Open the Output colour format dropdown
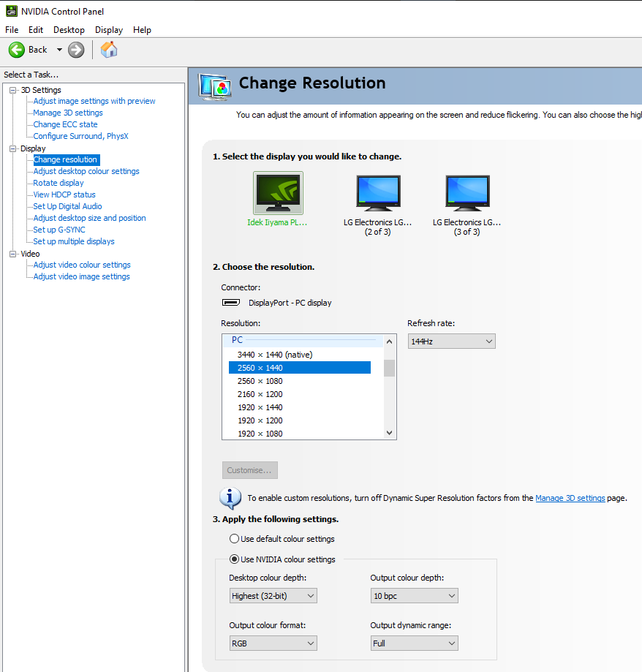This screenshot has height=672, width=642. point(273,643)
